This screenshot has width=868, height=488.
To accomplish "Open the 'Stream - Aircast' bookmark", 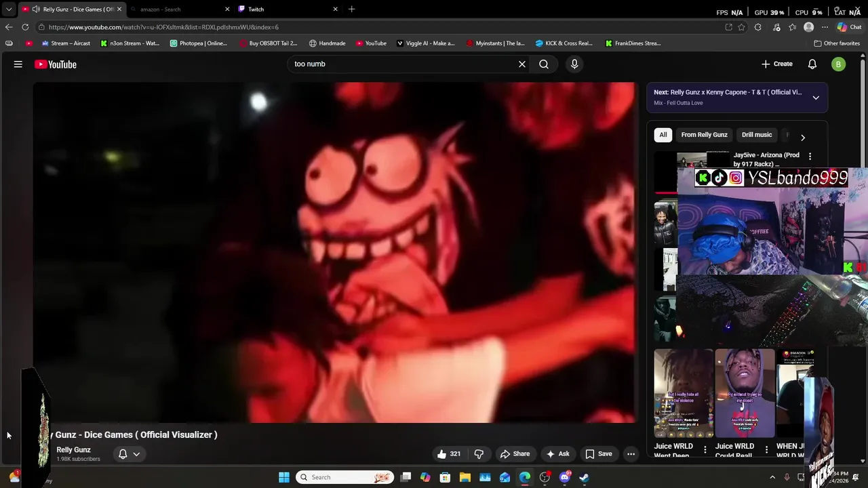I will [x=66, y=43].
